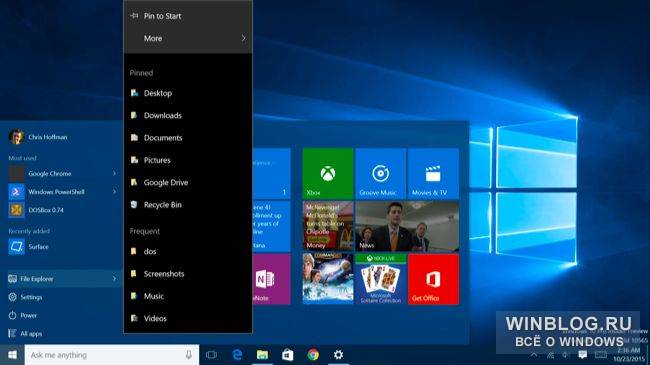Open Settings gear on the taskbar

pyautogui.click(x=339, y=355)
